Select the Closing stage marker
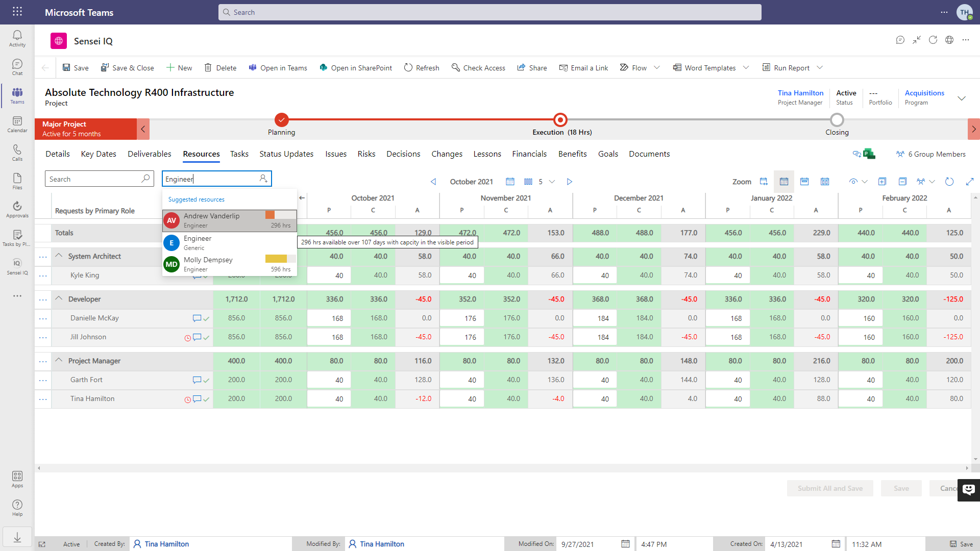The image size is (980, 551). 837,120
